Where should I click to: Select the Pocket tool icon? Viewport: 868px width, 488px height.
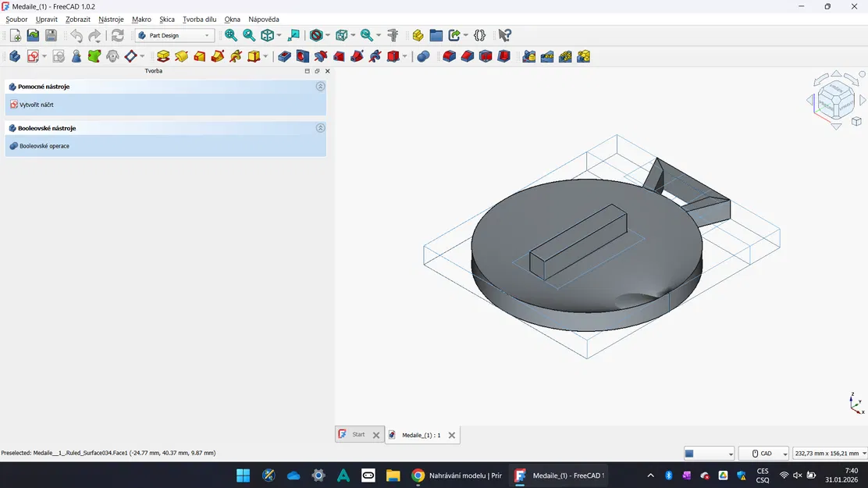pyautogui.click(x=285, y=56)
